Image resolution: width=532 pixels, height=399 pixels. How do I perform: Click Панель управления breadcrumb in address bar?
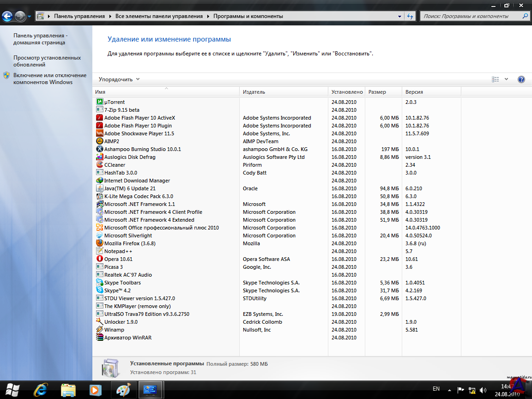(x=79, y=16)
